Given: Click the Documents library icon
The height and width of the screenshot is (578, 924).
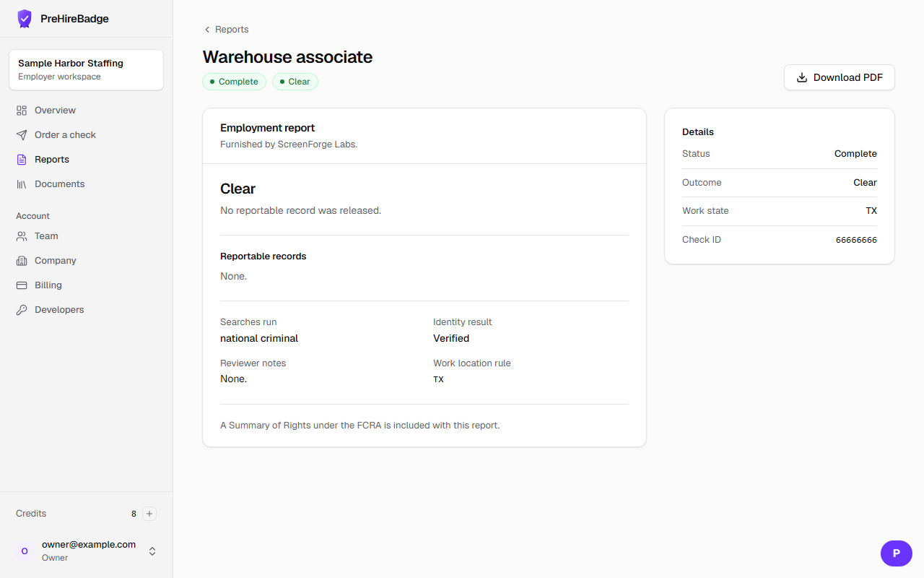Looking at the screenshot, I should pos(22,184).
